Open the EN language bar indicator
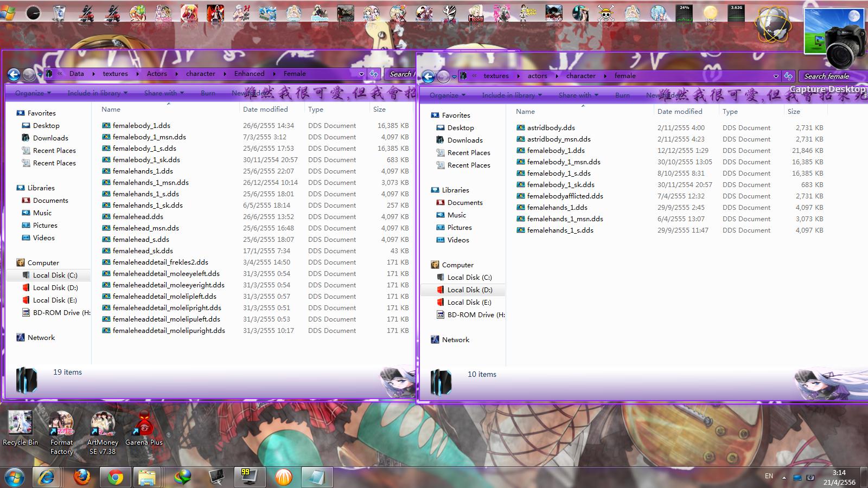 769,476
